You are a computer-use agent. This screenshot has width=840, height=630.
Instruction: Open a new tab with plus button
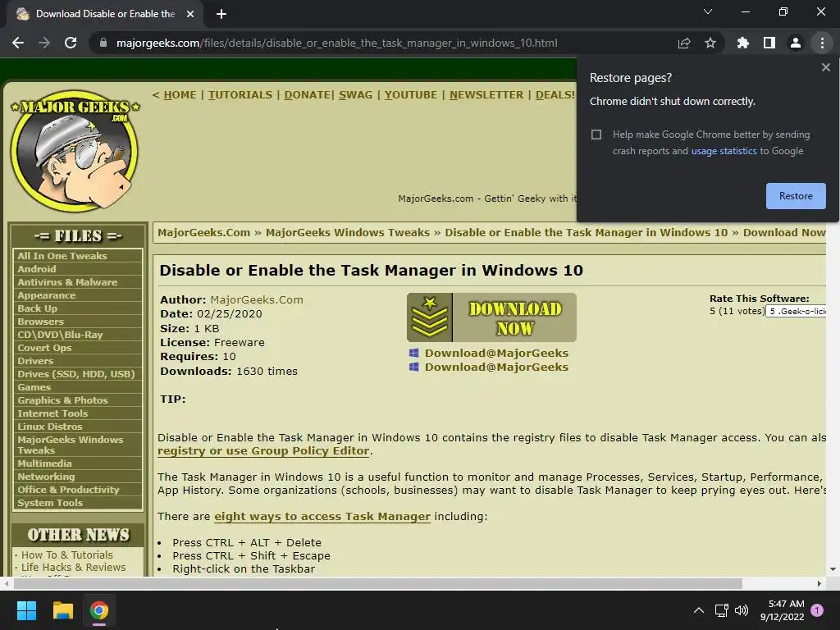tap(221, 14)
